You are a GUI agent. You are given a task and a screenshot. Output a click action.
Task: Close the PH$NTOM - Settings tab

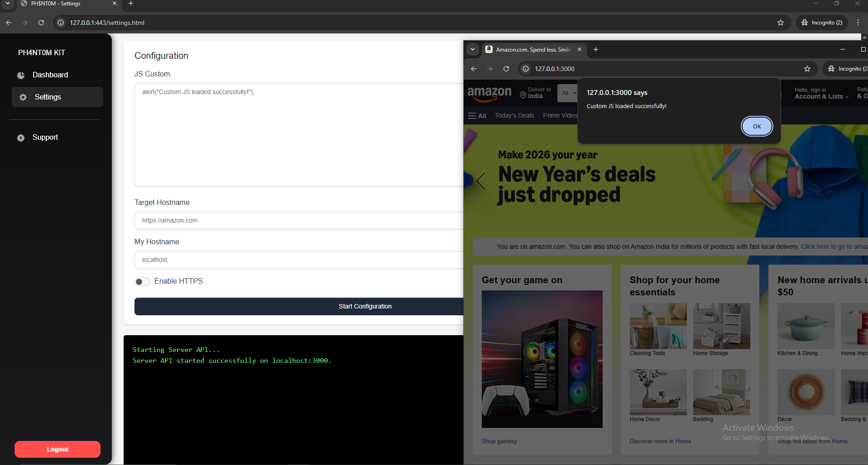[114, 4]
